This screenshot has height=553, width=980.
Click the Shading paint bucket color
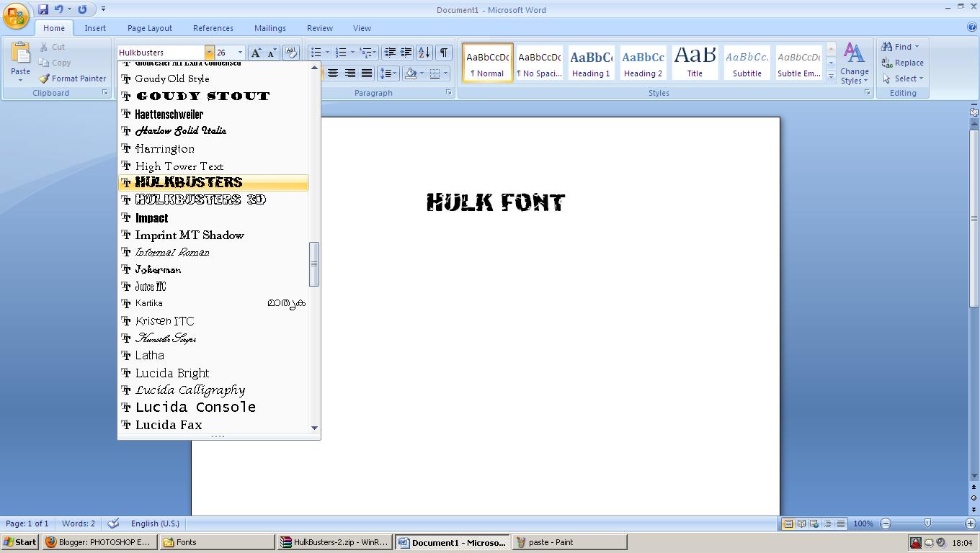click(x=411, y=73)
